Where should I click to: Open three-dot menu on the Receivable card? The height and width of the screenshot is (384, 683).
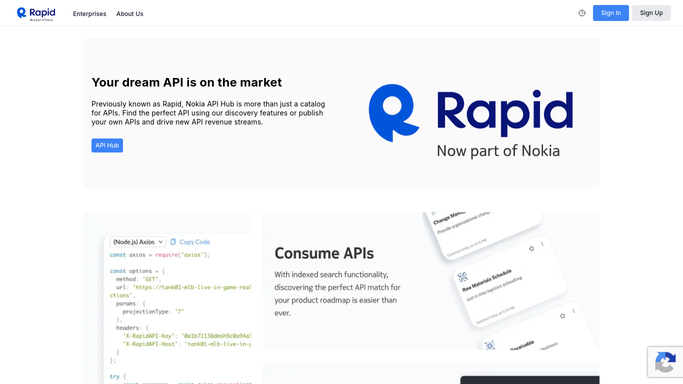tap(574, 311)
